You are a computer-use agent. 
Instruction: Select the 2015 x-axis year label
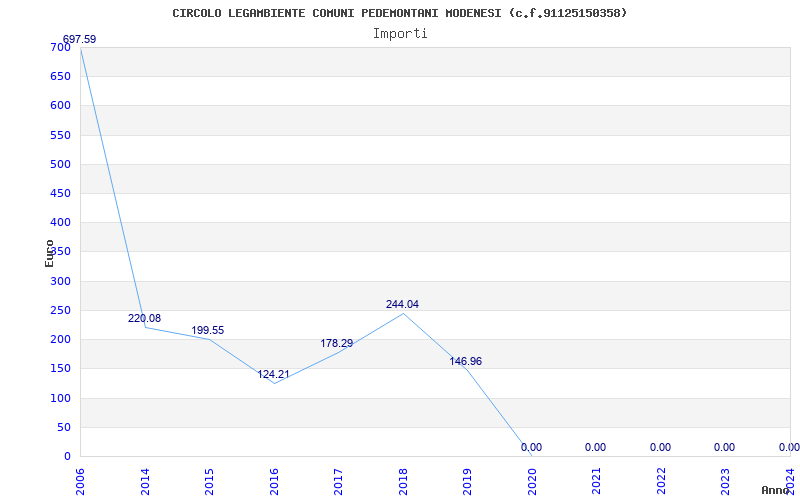[x=210, y=482]
